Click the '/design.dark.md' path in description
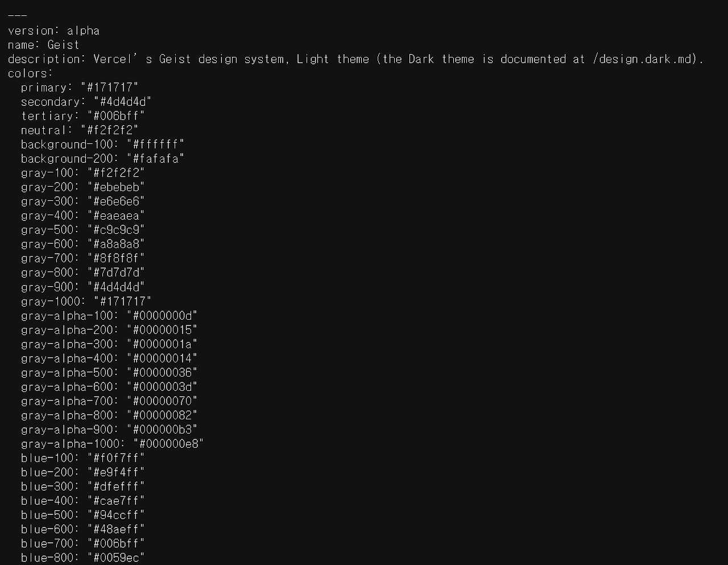The height and width of the screenshot is (565, 728). 644,59
